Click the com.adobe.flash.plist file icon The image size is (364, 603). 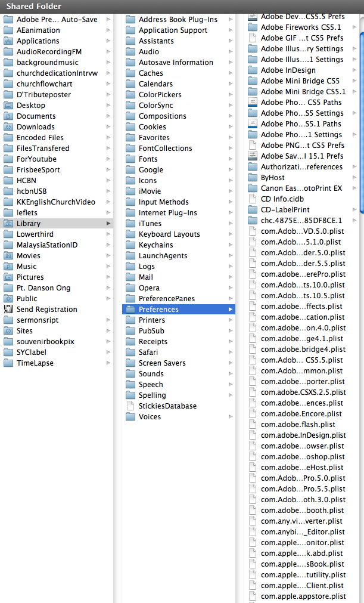[253, 425]
